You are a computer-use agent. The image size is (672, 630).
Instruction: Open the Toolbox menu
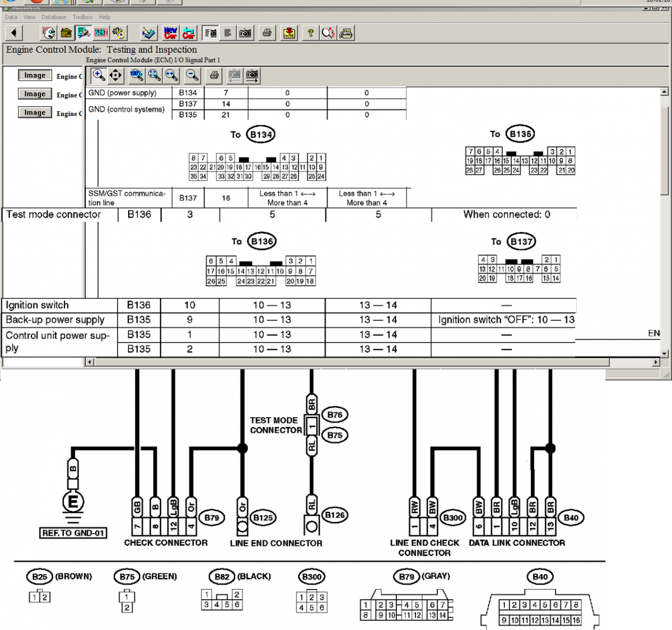[x=83, y=17]
